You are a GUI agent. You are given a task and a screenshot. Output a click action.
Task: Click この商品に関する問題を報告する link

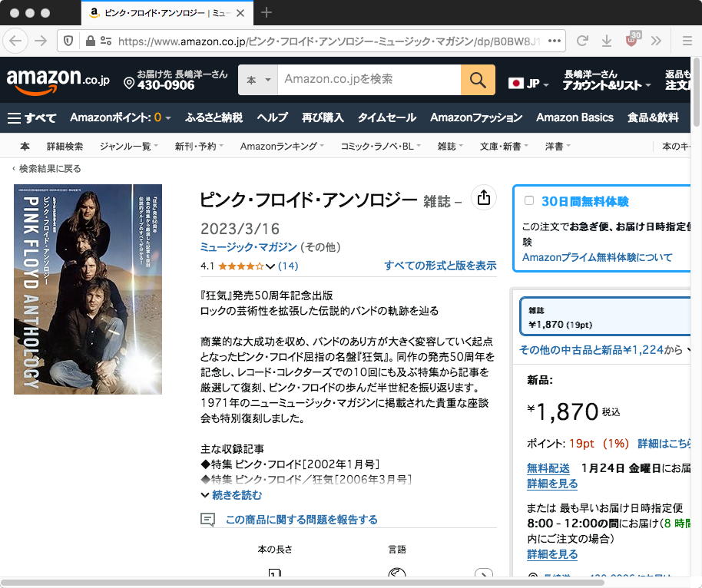click(301, 520)
